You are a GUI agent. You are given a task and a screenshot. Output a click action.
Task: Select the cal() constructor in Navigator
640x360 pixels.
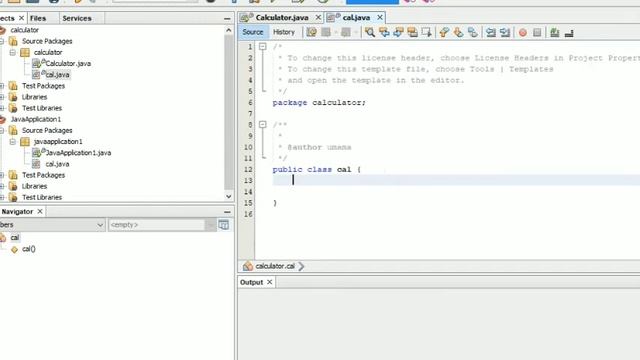[x=29, y=249]
